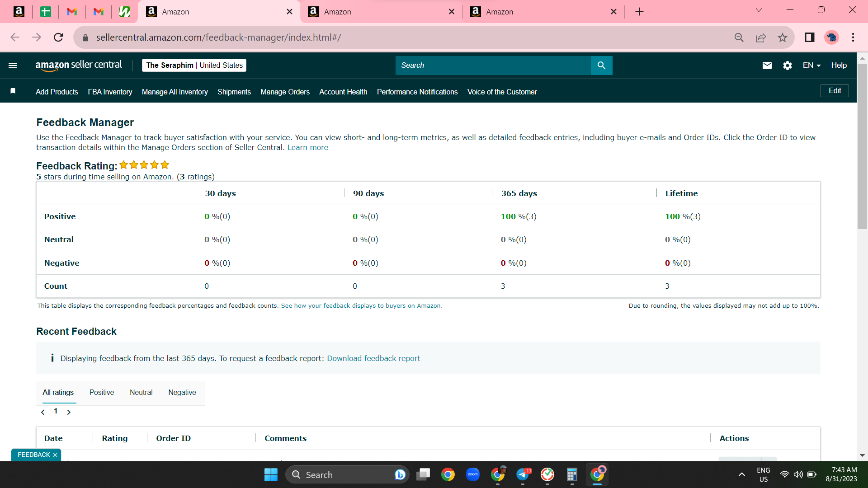Open the Seller Central hamburger menu
Viewport: 868px width, 488px height.
click(x=13, y=66)
